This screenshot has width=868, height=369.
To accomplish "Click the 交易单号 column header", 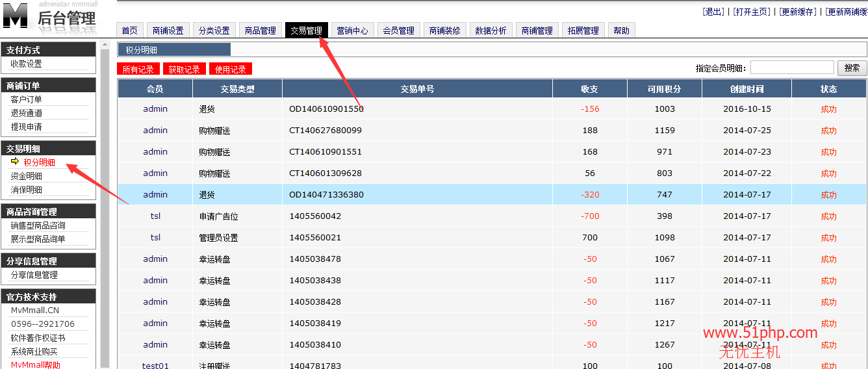I will 418,89.
